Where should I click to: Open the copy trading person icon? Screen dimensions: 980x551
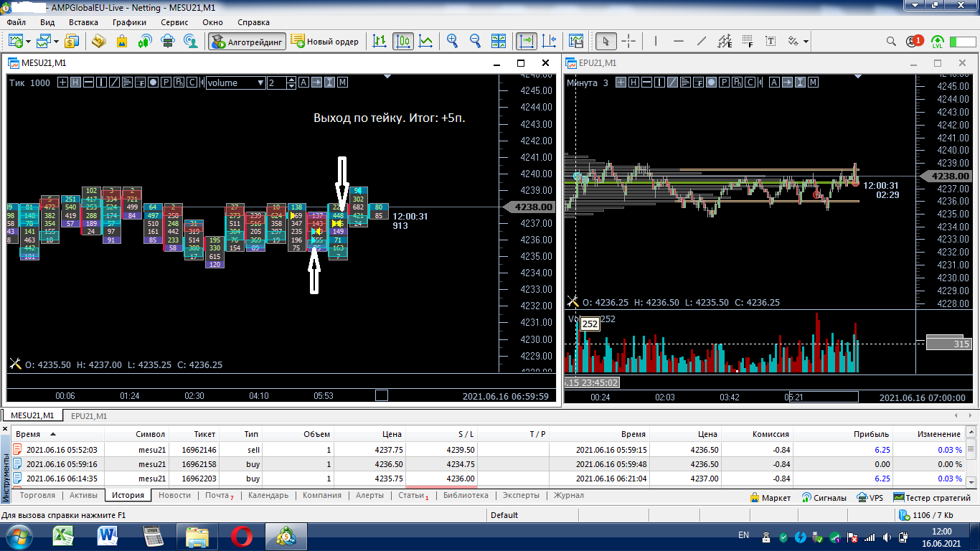tap(191, 41)
